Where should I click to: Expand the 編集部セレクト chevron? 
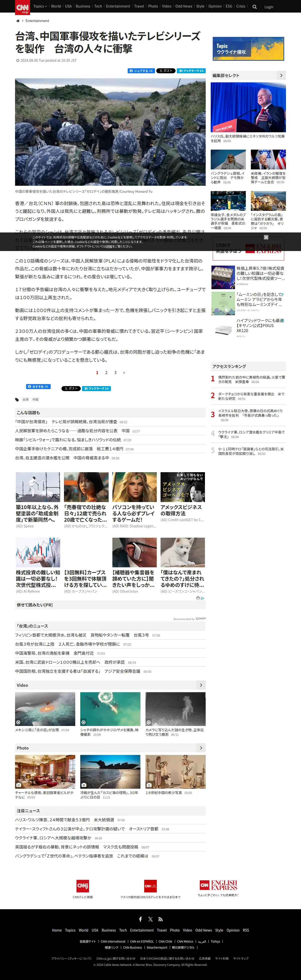tap(281, 75)
